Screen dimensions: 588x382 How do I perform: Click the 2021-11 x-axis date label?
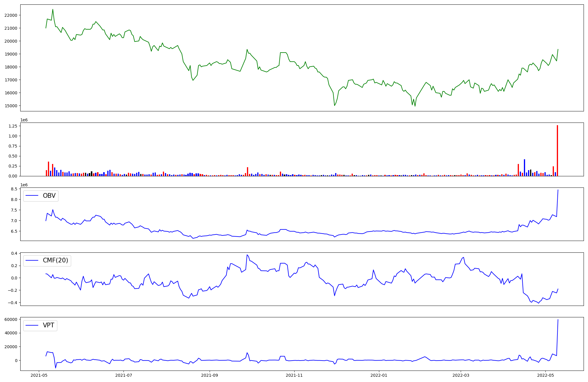294,375
